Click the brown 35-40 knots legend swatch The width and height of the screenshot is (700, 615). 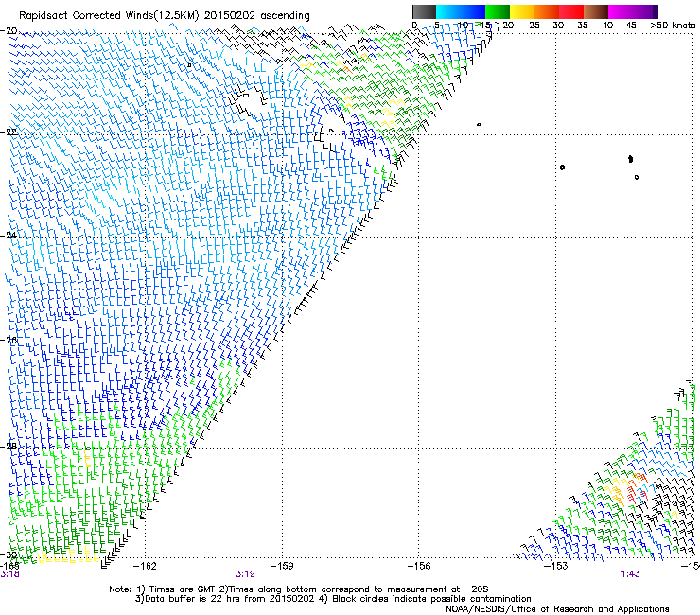pos(596,11)
